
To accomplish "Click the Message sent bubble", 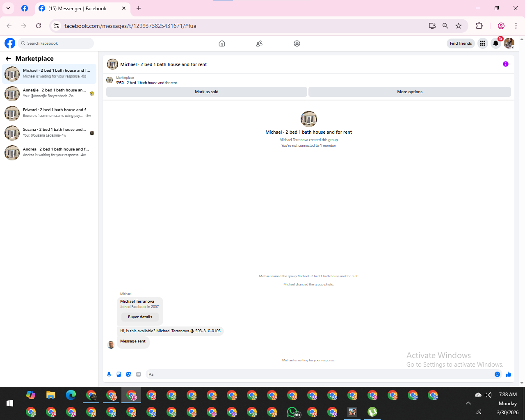I will tap(133, 342).
